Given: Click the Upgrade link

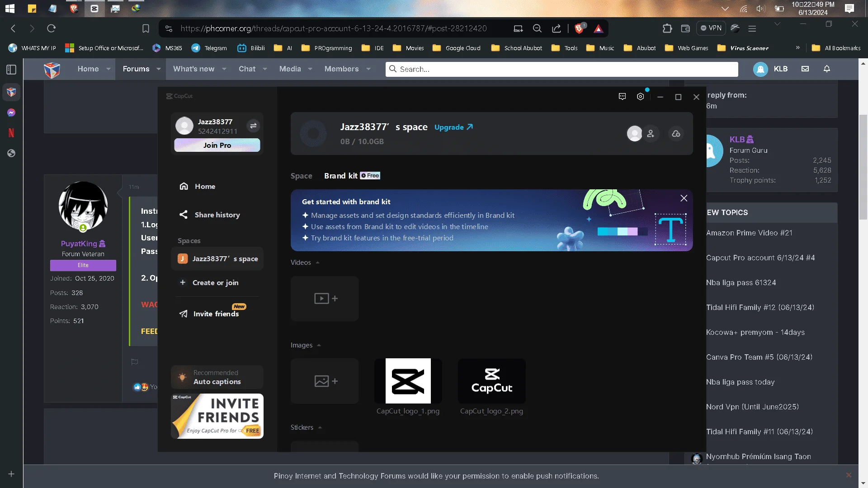Looking at the screenshot, I should click(453, 127).
